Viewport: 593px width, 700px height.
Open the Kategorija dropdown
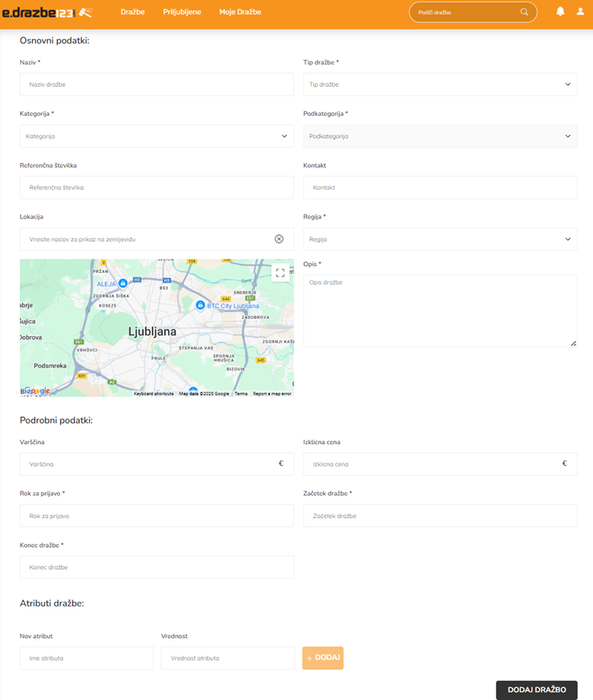[x=156, y=136]
